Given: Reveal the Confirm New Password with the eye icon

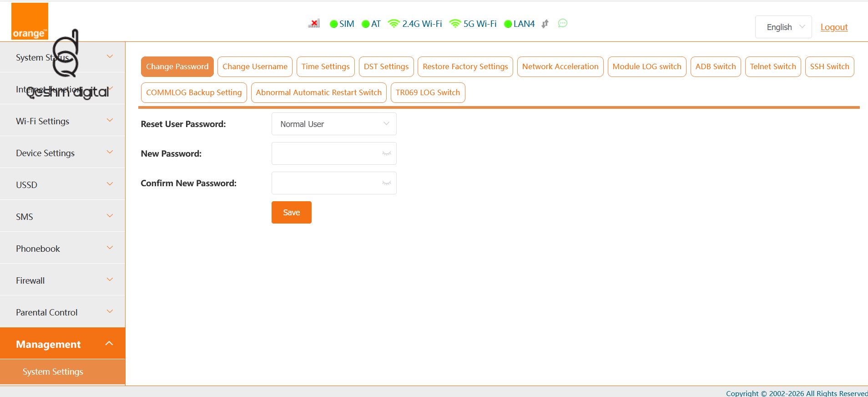Looking at the screenshot, I should 387,183.
